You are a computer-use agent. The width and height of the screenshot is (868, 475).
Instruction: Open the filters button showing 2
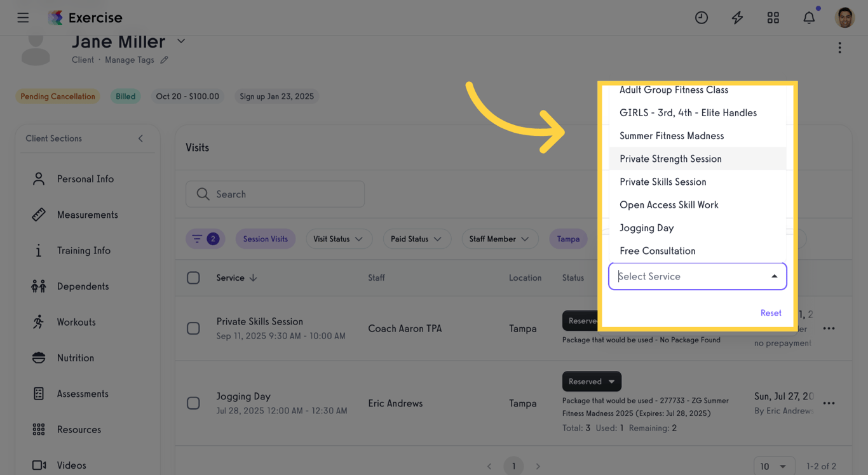pyautogui.click(x=205, y=239)
